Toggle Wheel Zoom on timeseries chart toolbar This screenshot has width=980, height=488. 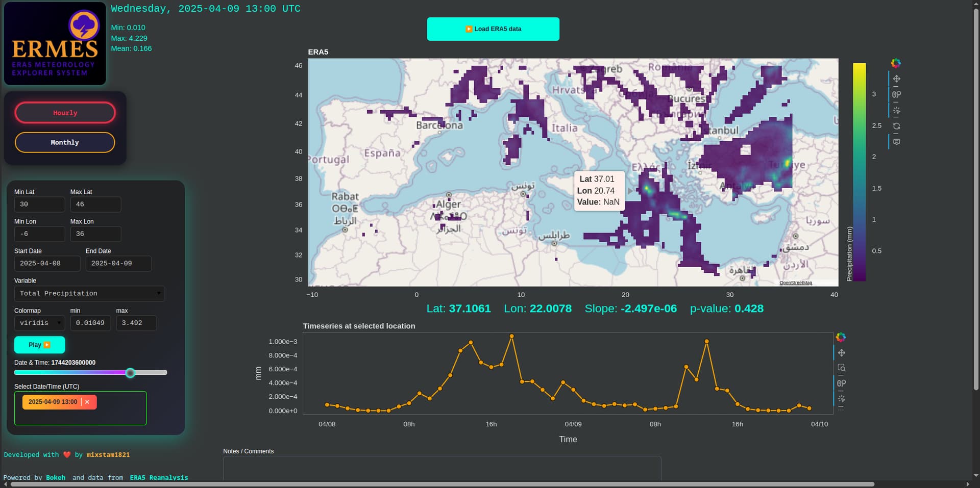pyautogui.click(x=842, y=383)
